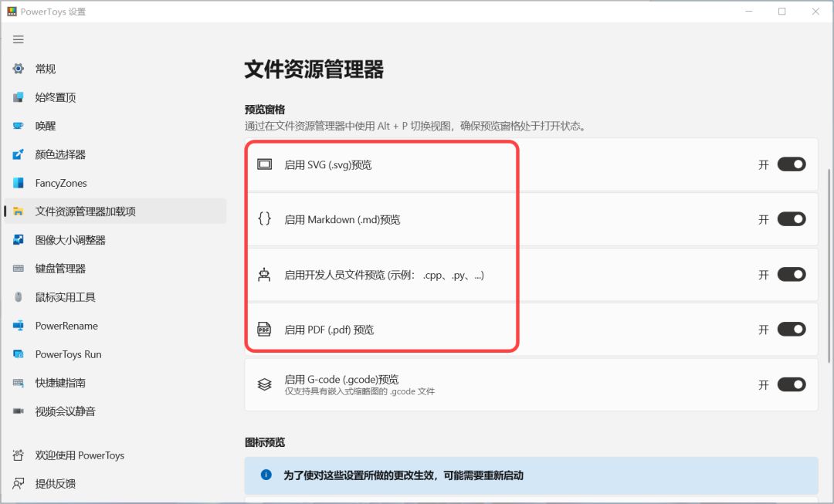This screenshot has width=834, height=504.
Task: Open the 常规 settings page
Action: (x=115, y=69)
